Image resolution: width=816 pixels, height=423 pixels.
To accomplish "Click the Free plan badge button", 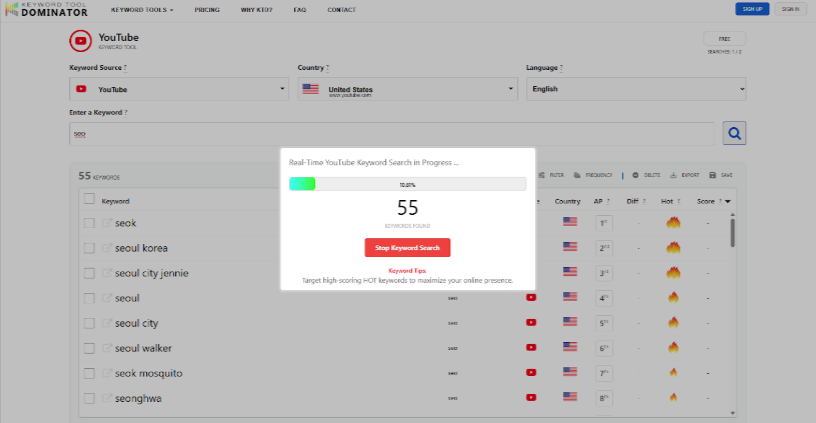I will point(724,39).
